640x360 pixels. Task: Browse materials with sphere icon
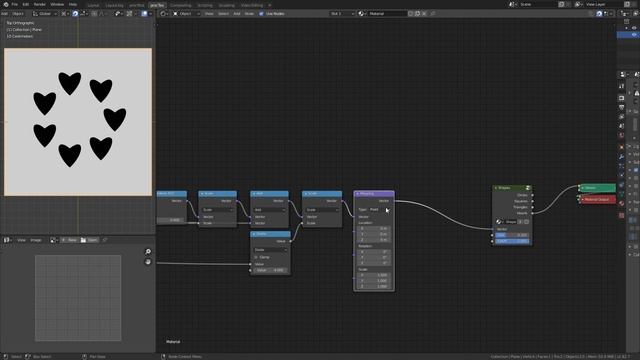(x=362, y=13)
